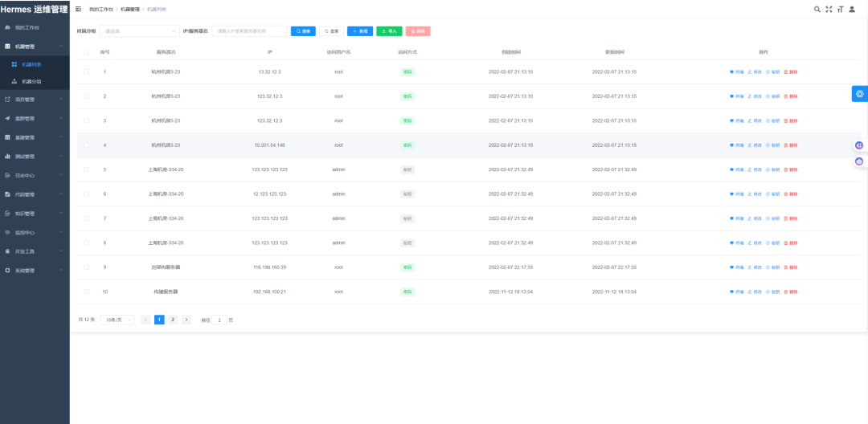
Task: Open terminal (终端) for row 1
Action: (x=737, y=72)
